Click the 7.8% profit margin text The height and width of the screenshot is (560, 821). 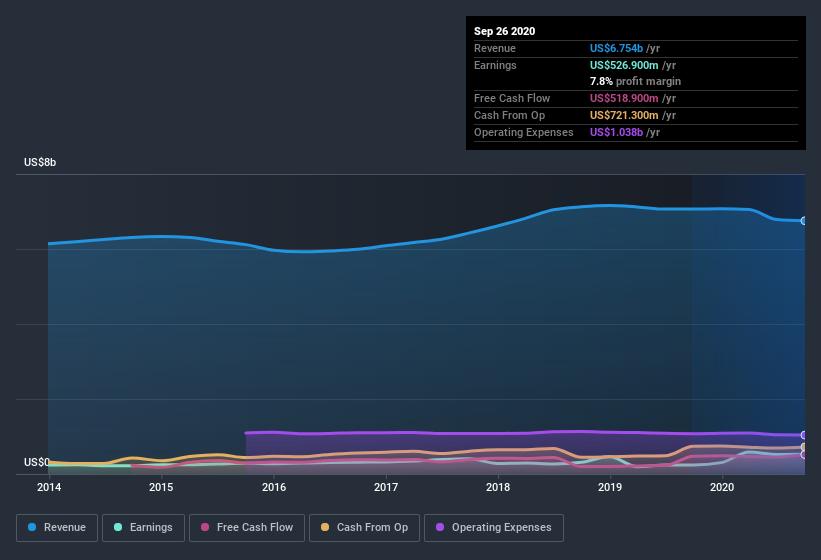click(635, 81)
